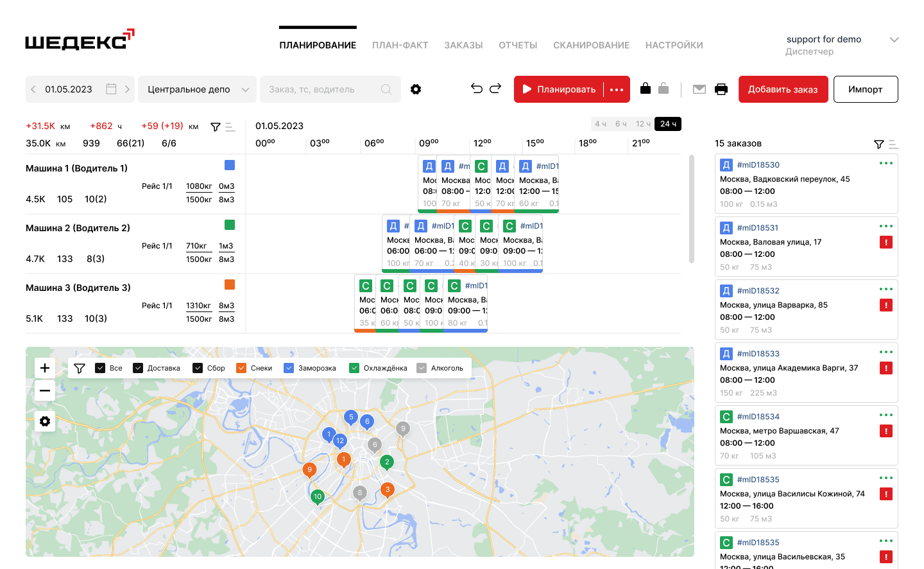924x569 pixels.
Task: Click the redo arrow icon
Action: click(495, 89)
